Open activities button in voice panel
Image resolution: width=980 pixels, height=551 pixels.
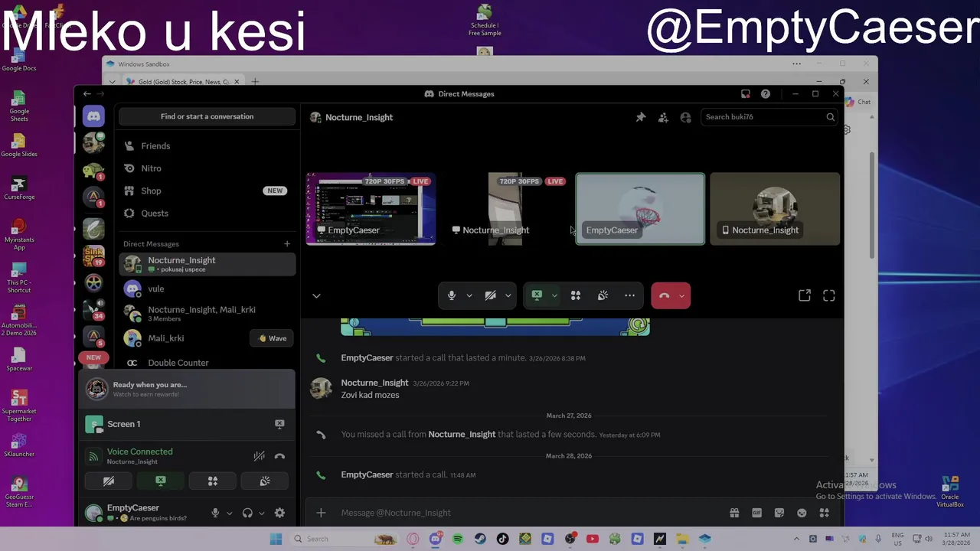[213, 481]
